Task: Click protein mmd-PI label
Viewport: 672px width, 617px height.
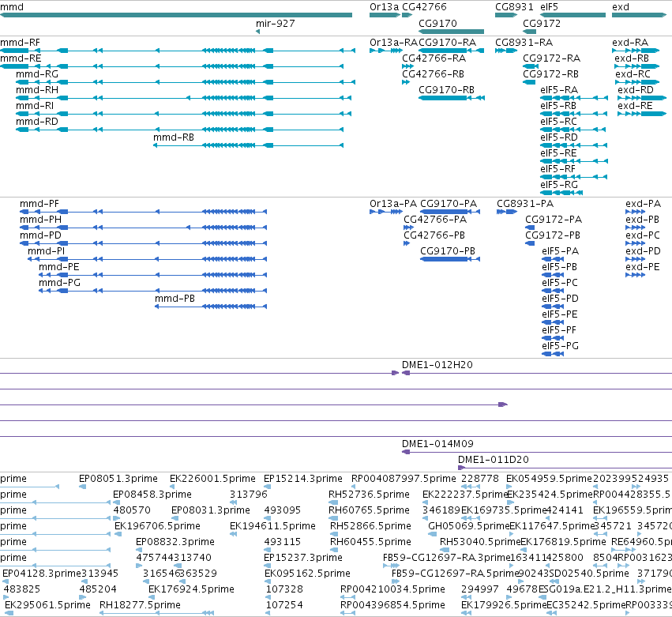Action: (x=47, y=252)
